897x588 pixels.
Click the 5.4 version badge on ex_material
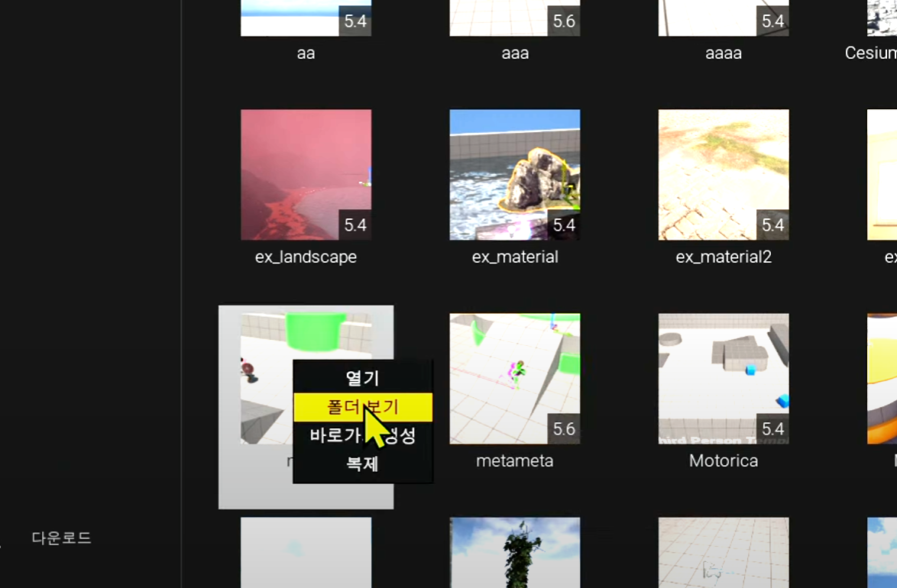563,225
